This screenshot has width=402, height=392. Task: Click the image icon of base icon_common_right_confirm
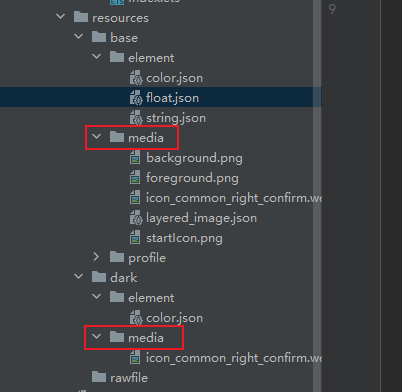[135, 197]
